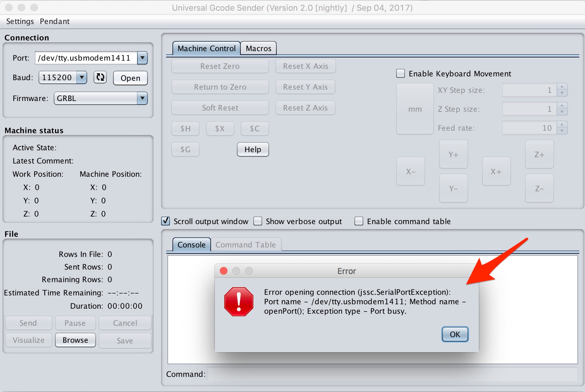The height and width of the screenshot is (392, 585).
Task: Click the Help button
Action: [x=253, y=149]
